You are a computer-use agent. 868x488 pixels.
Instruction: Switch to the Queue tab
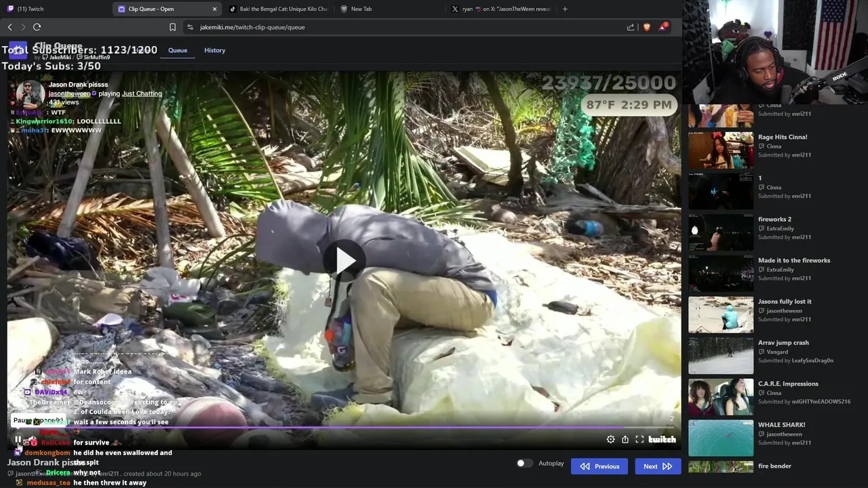pos(178,50)
